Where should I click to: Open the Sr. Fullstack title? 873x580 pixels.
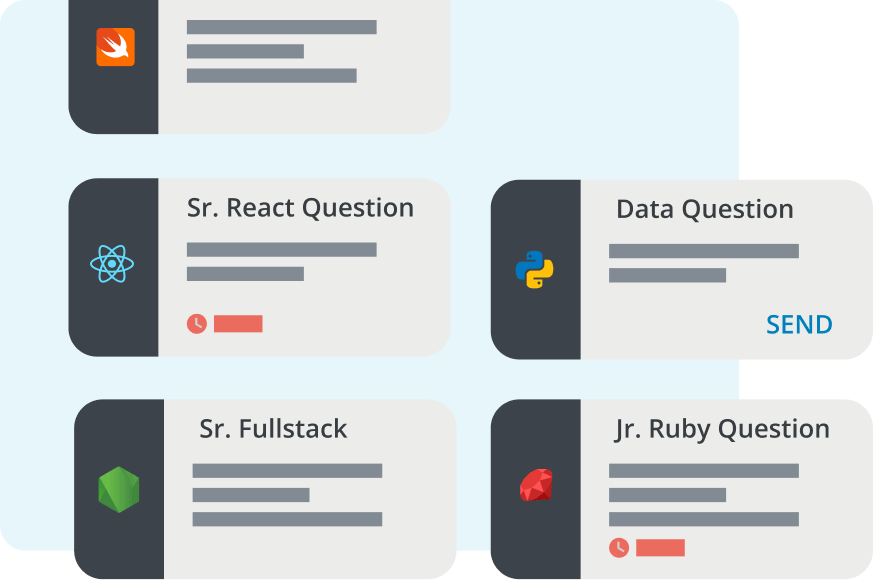[273, 429]
